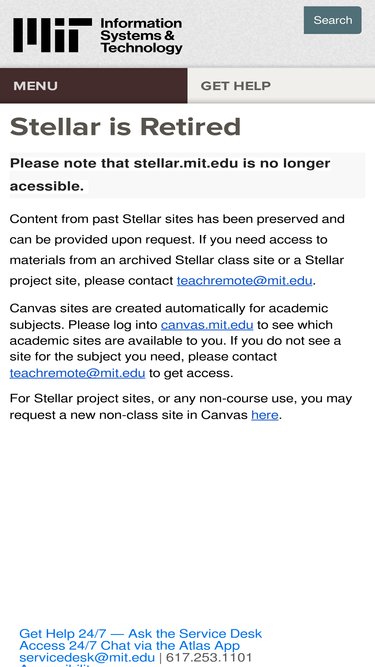The height and width of the screenshot is (667, 375).
Task: Open the Information Systems & Technology site title
Action: (x=141, y=36)
